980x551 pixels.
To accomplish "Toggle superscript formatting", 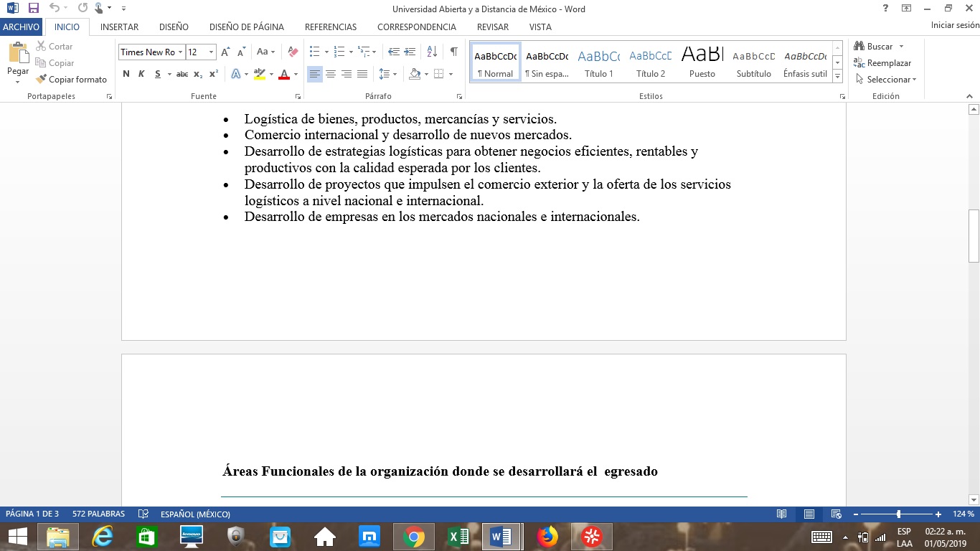I will pyautogui.click(x=214, y=74).
